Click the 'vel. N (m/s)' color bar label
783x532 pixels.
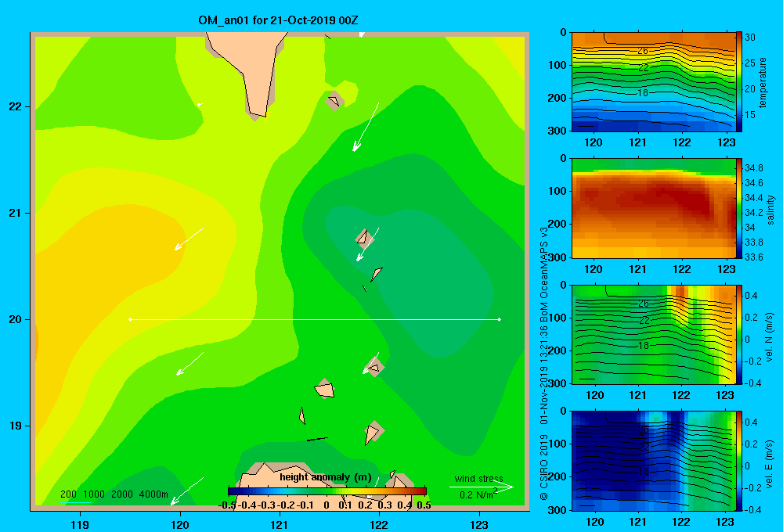coord(770,337)
